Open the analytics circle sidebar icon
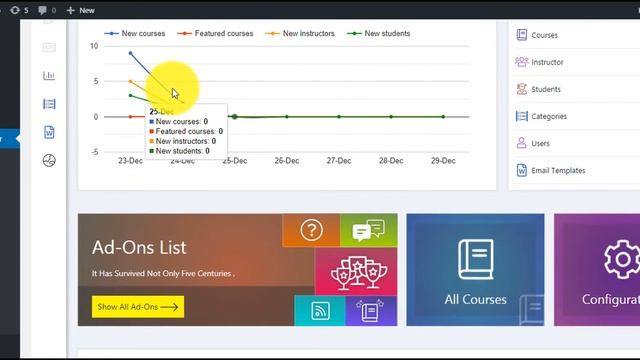The image size is (640, 360). point(49,160)
